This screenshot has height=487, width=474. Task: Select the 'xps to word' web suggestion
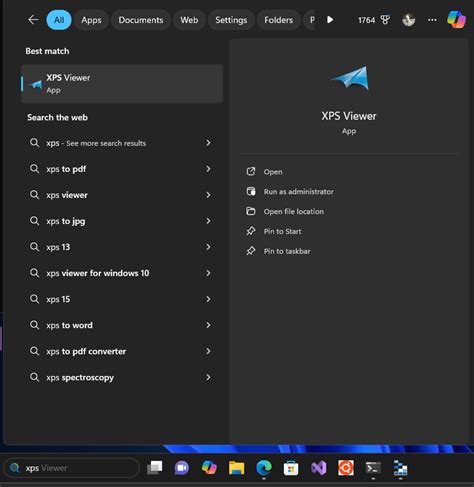tap(121, 325)
